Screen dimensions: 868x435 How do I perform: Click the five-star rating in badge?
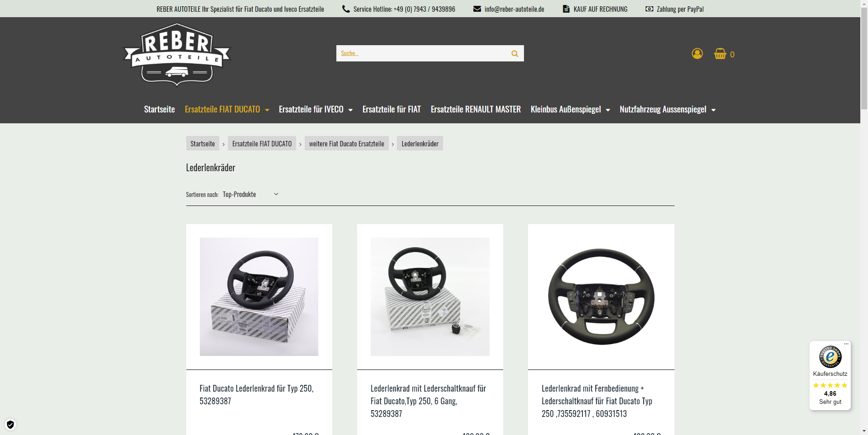tap(830, 385)
